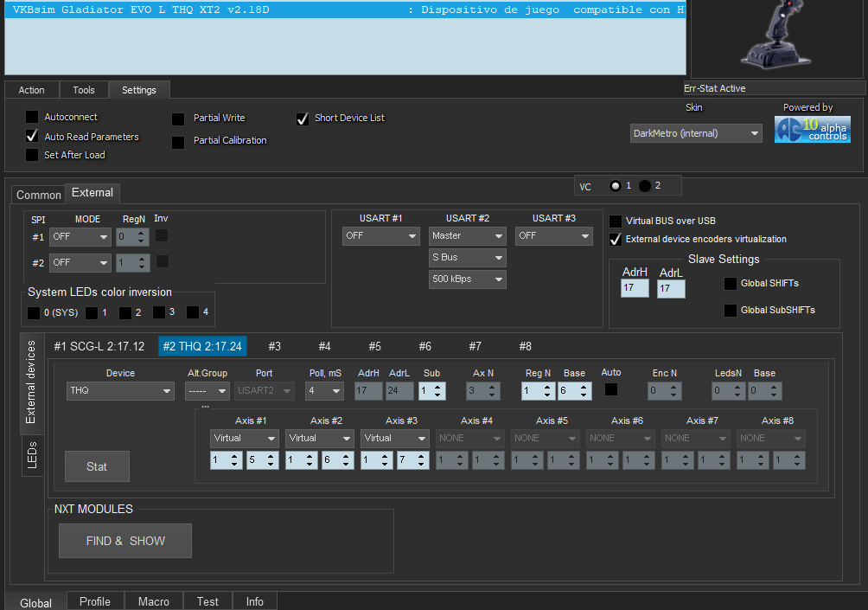Enable the Autoconnect checkbox
The image size is (868, 610).
tap(32, 117)
